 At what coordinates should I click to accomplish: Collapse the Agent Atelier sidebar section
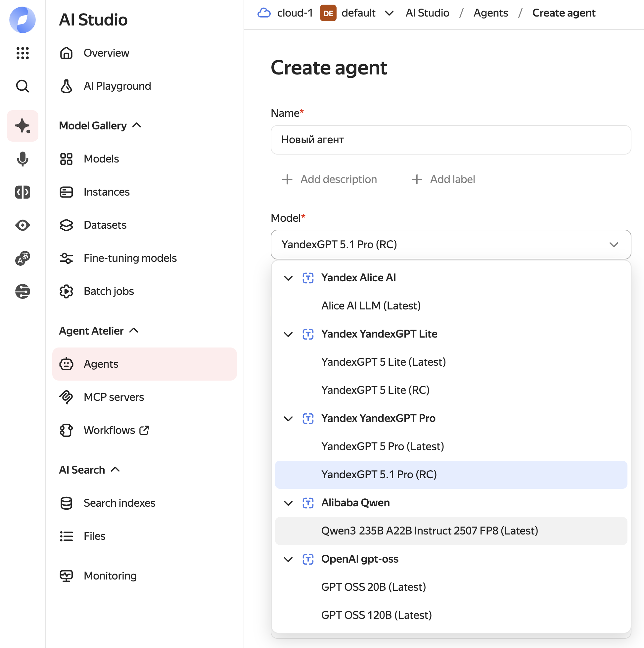pos(134,331)
